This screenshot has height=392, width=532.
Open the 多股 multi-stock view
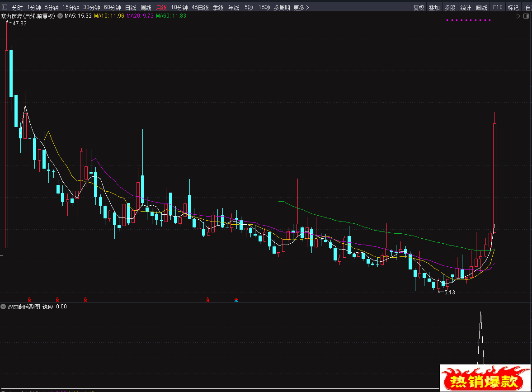pos(450,8)
